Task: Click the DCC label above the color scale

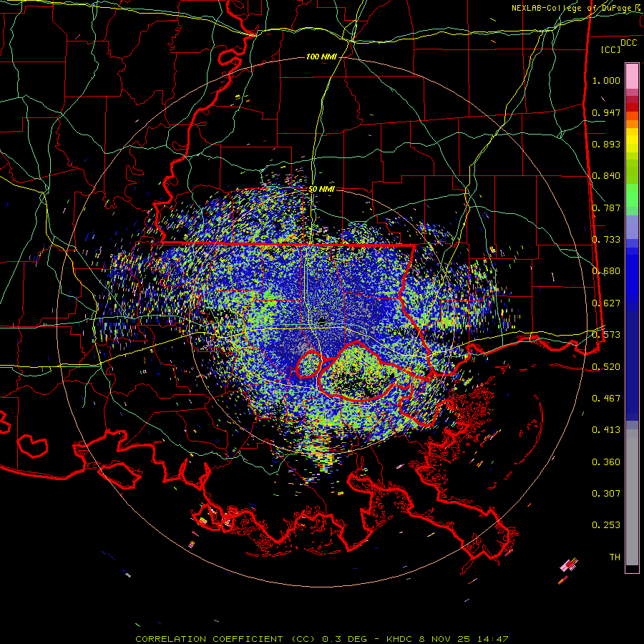Action: point(628,43)
